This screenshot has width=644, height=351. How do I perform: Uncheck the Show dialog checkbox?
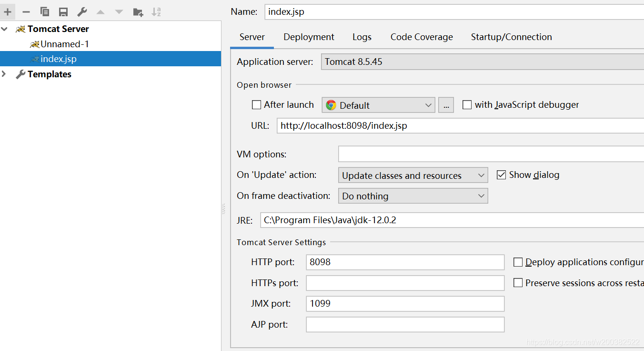click(501, 175)
